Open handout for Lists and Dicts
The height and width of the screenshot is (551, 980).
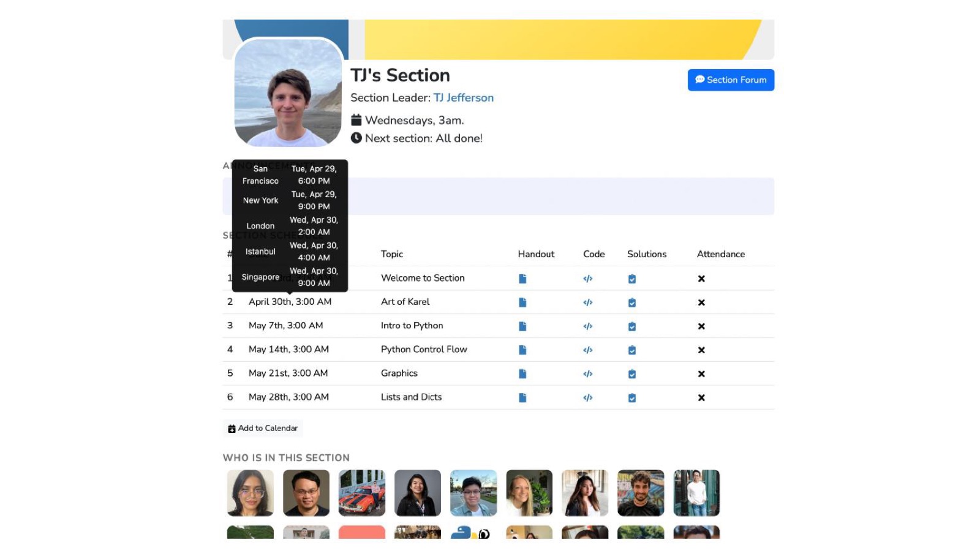coord(522,398)
